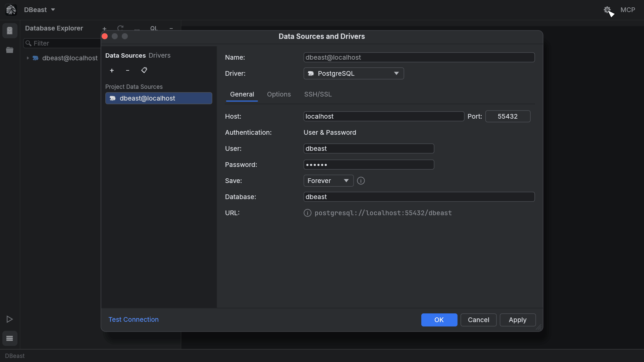The image size is (644, 362).
Task: Close the Data Sources and Drivers dialog
Action: coord(105,36)
